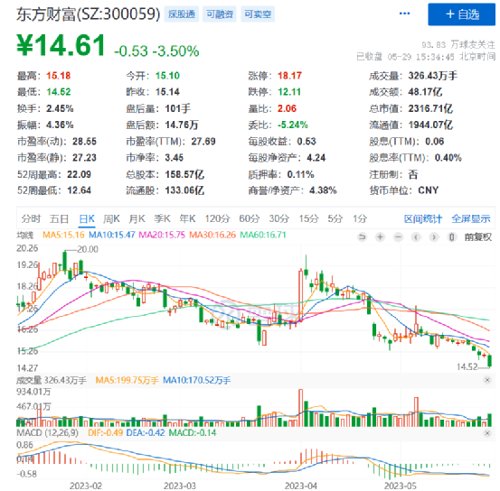Select the 月K monthly candlestick tab
Image resolution: width=500 pixels, height=491 pixels.
(137, 219)
